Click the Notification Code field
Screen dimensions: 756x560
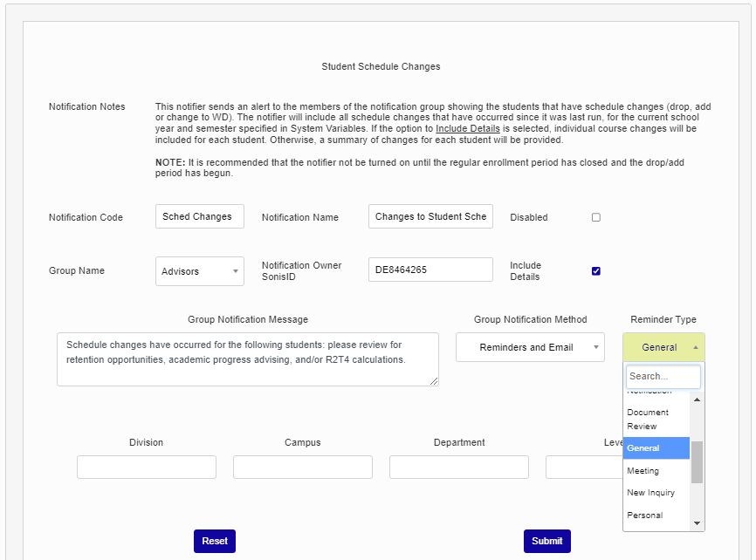(x=200, y=216)
